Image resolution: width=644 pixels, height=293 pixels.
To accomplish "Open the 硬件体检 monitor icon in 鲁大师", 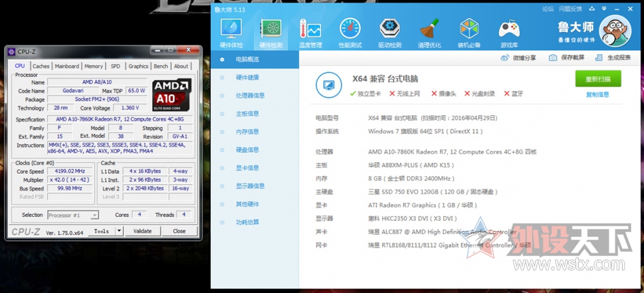I will click(231, 29).
